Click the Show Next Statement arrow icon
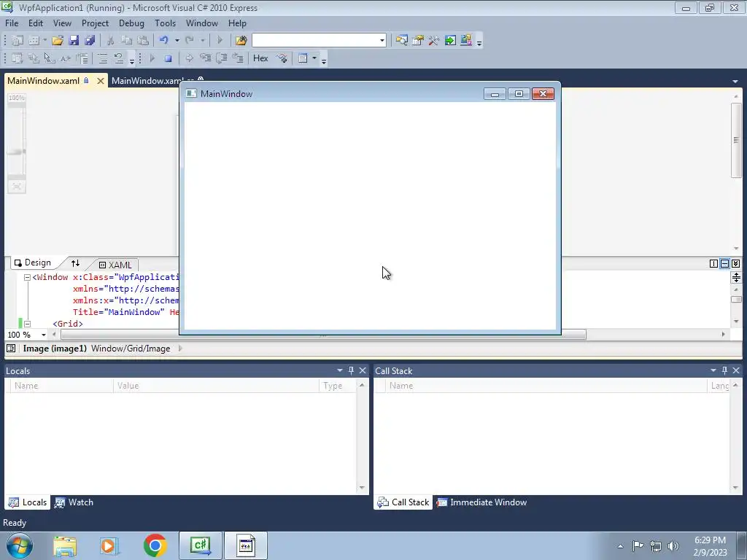Image resolution: width=747 pixels, height=560 pixels. click(x=189, y=58)
